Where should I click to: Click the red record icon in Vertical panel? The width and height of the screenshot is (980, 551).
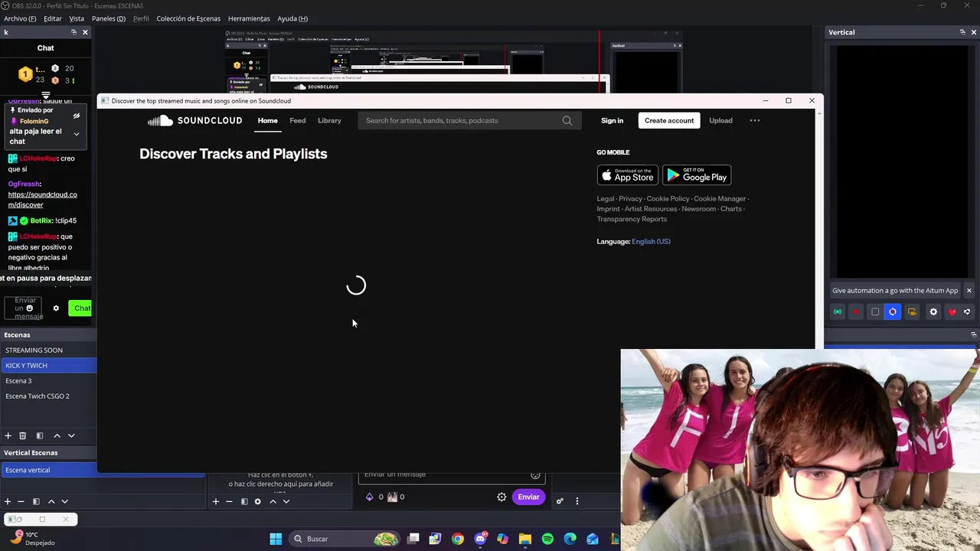(856, 311)
